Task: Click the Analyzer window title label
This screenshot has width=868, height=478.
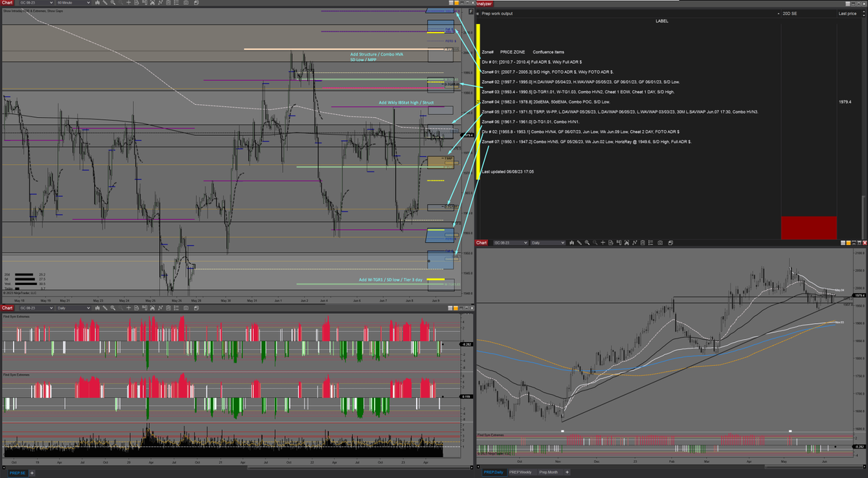Action: (484, 4)
